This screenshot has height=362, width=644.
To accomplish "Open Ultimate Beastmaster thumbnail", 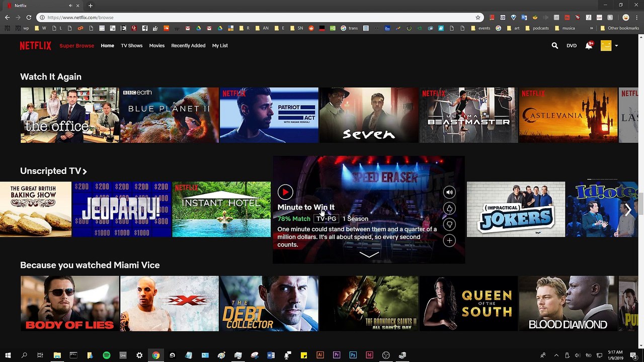I will [x=468, y=115].
